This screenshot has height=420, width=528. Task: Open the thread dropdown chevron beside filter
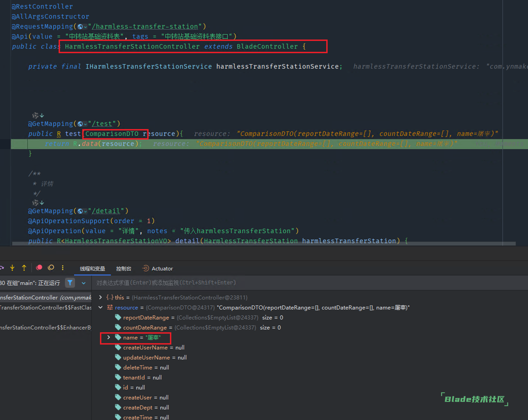coord(84,283)
